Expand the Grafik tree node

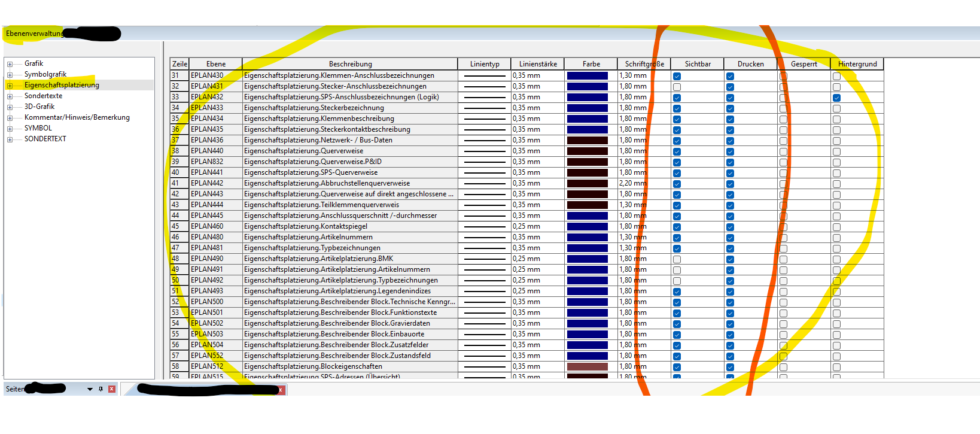pyautogui.click(x=10, y=64)
